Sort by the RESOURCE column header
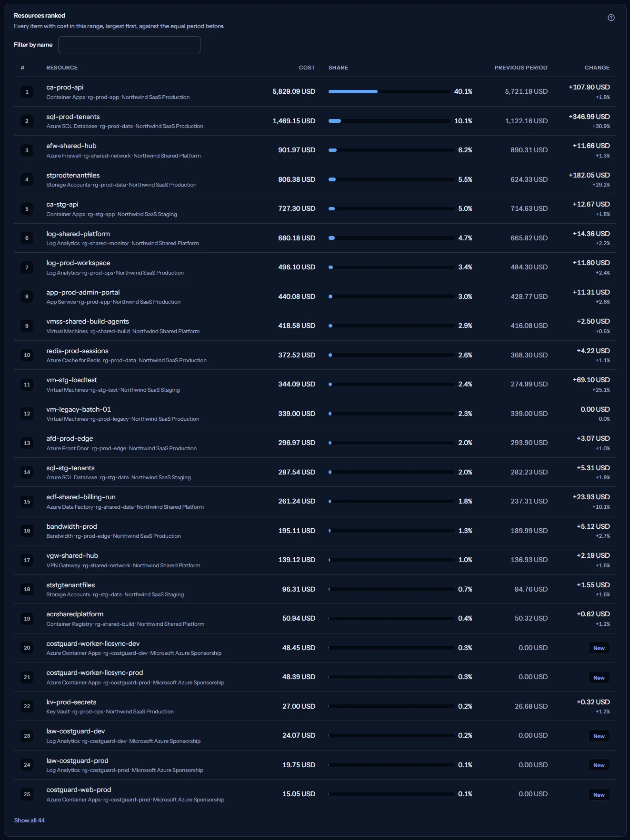 (x=62, y=68)
